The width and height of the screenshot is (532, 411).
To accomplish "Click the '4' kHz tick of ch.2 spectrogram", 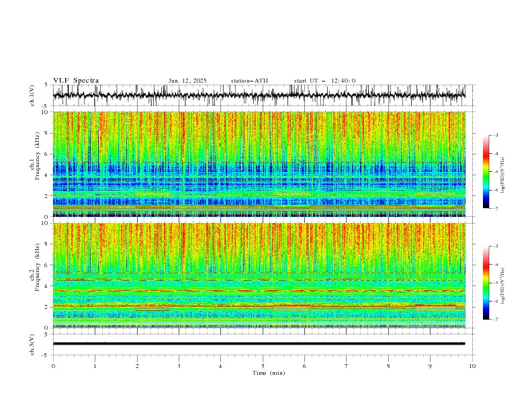I will coord(47,286).
